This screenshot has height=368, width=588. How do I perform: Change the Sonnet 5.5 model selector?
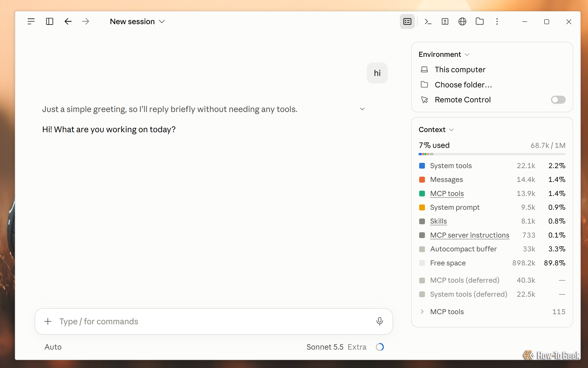[x=325, y=347]
